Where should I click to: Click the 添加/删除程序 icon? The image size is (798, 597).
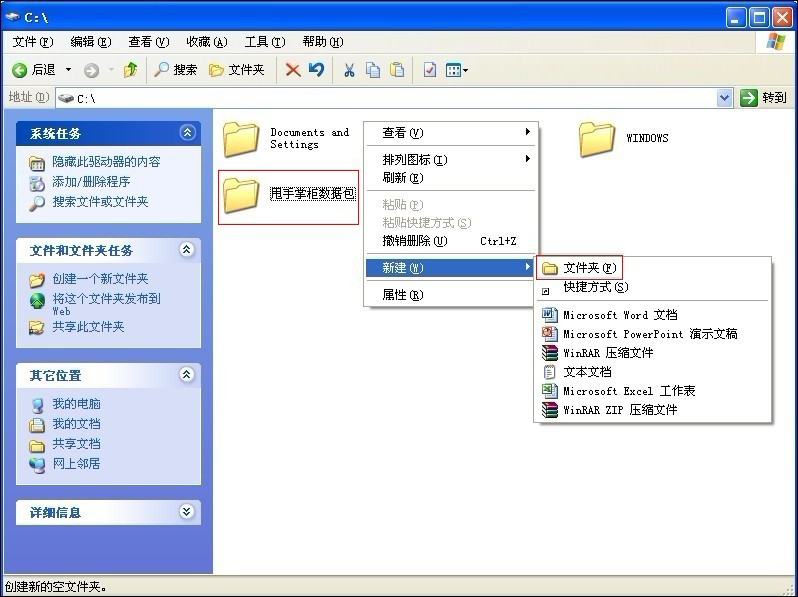point(37,183)
